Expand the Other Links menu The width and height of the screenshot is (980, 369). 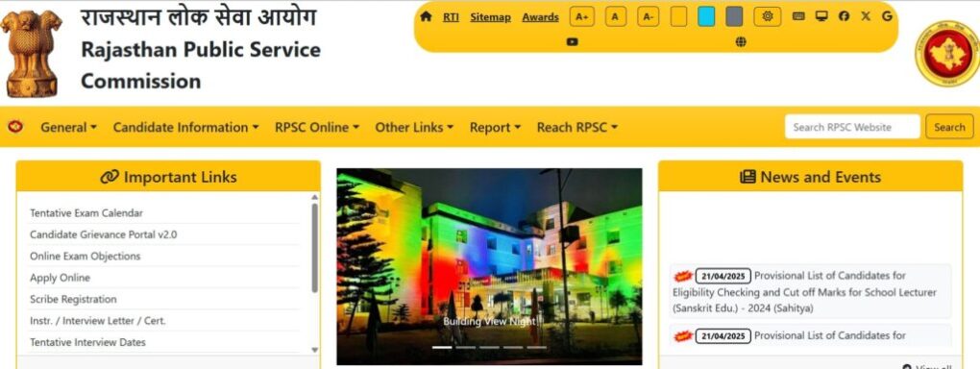414,127
